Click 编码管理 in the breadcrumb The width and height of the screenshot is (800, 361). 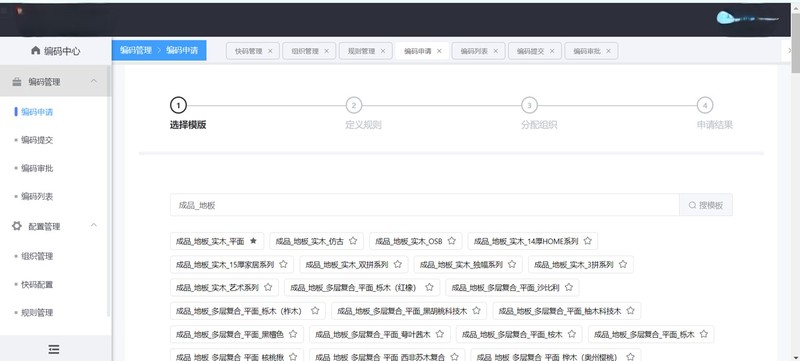[136, 50]
